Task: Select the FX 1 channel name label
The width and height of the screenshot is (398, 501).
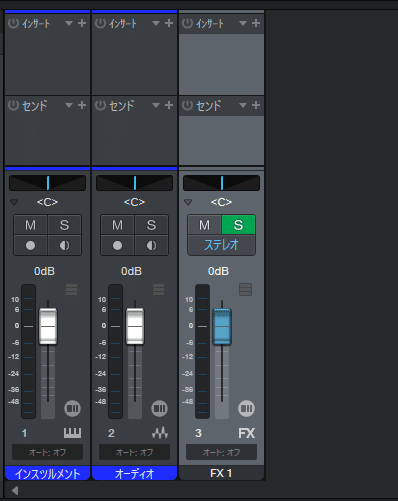Action: coord(221,473)
